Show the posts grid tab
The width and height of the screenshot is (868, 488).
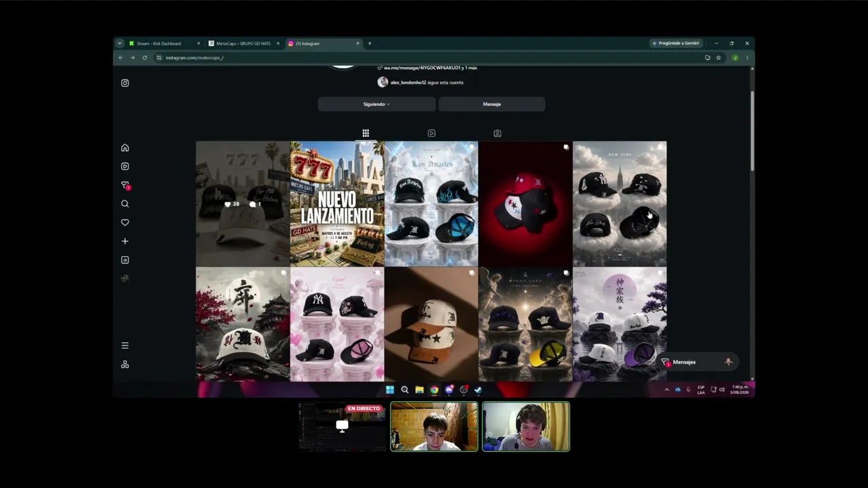point(366,134)
